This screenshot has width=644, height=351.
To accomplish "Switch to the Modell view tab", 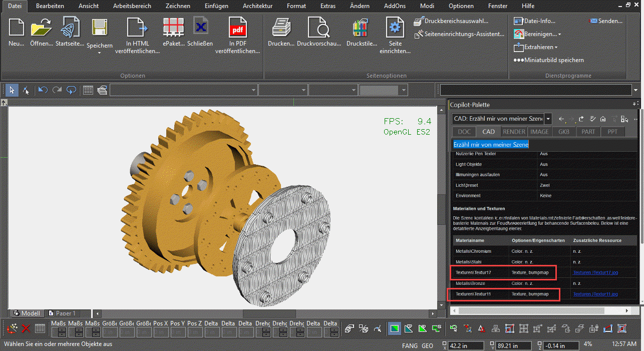I will [x=27, y=313].
